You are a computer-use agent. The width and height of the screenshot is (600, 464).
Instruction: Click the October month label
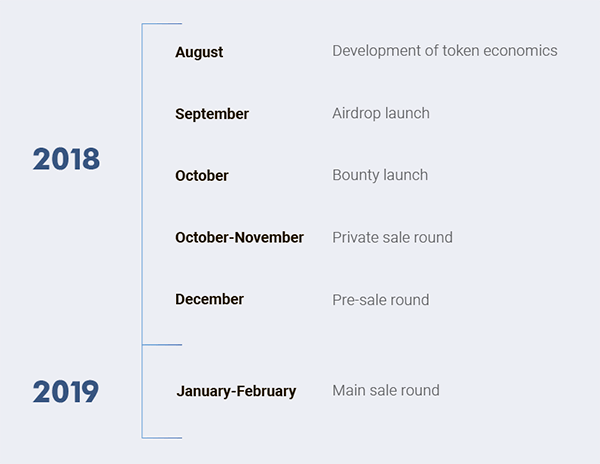[x=202, y=176]
